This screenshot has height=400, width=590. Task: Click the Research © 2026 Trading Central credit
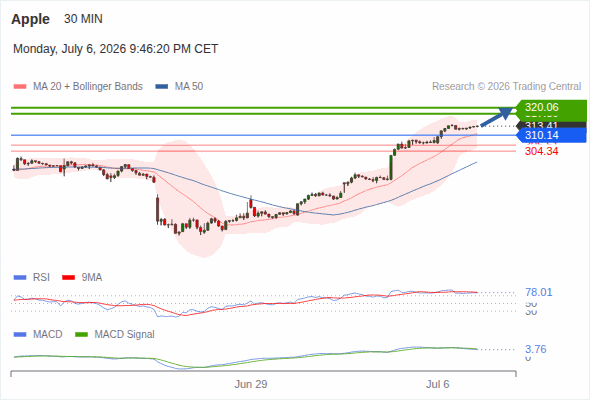(506, 87)
